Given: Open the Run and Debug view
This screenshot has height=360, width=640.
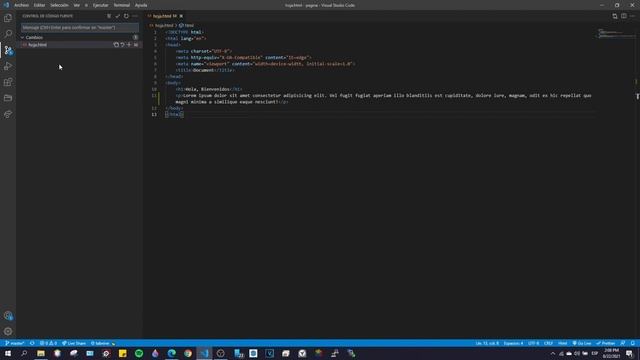Looking at the screenshot, I should 8,66.
